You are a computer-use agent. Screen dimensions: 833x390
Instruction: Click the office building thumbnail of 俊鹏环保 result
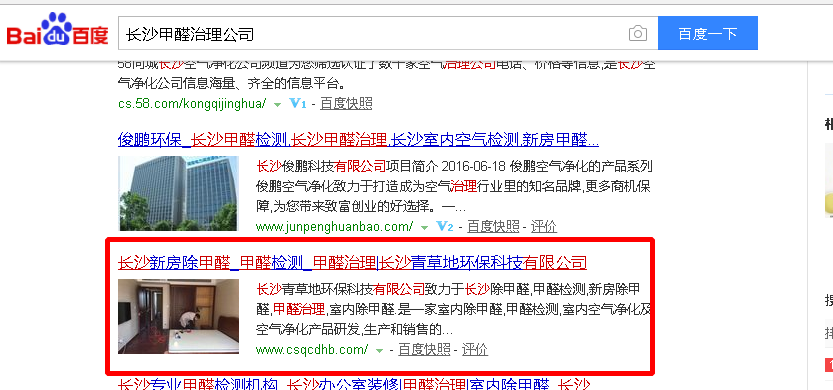click(178, 193)
